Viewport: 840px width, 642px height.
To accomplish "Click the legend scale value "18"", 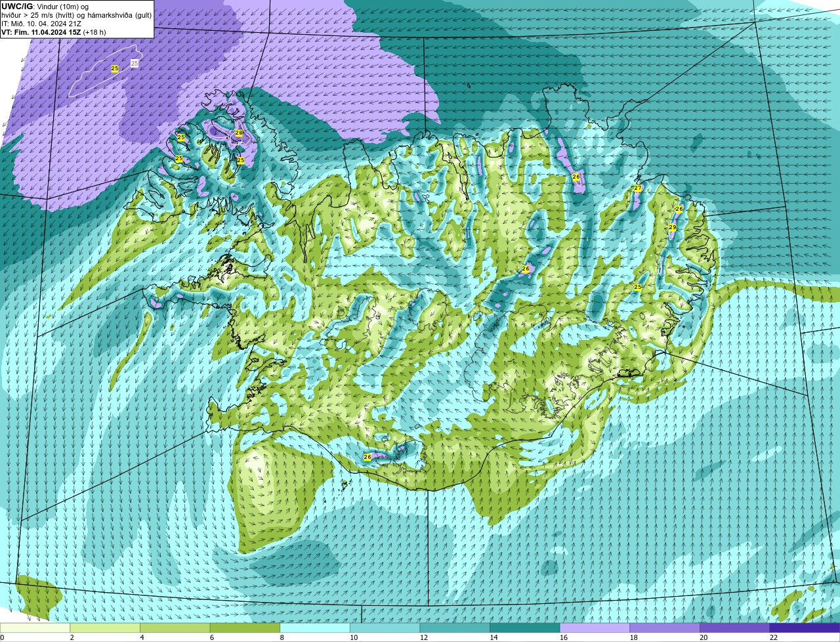I will tap(634, 637).
